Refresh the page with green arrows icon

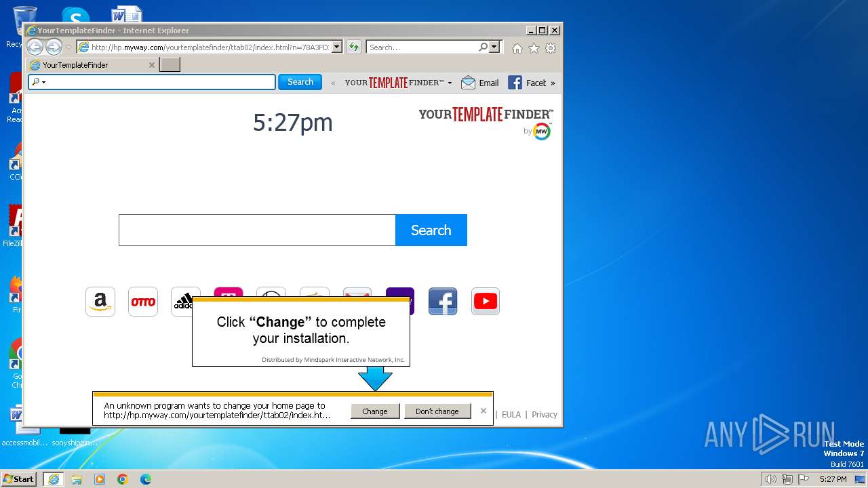354,47
